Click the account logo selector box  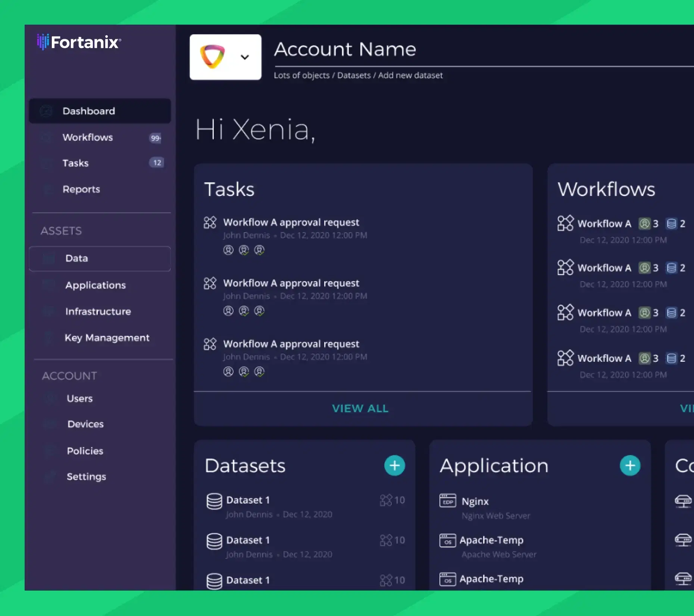(225, 57)
